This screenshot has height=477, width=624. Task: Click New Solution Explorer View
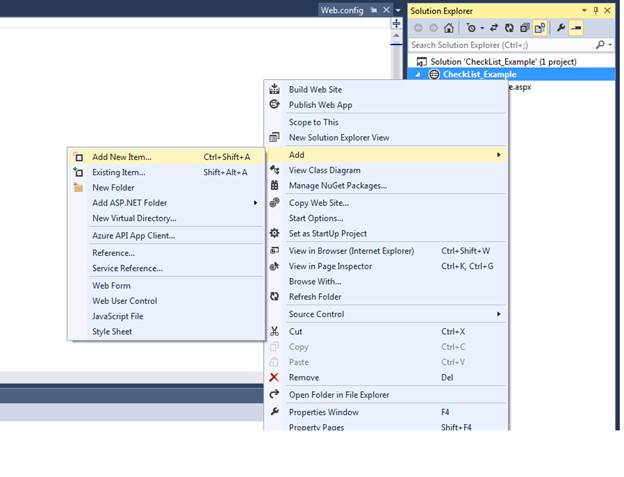point(386,138)
